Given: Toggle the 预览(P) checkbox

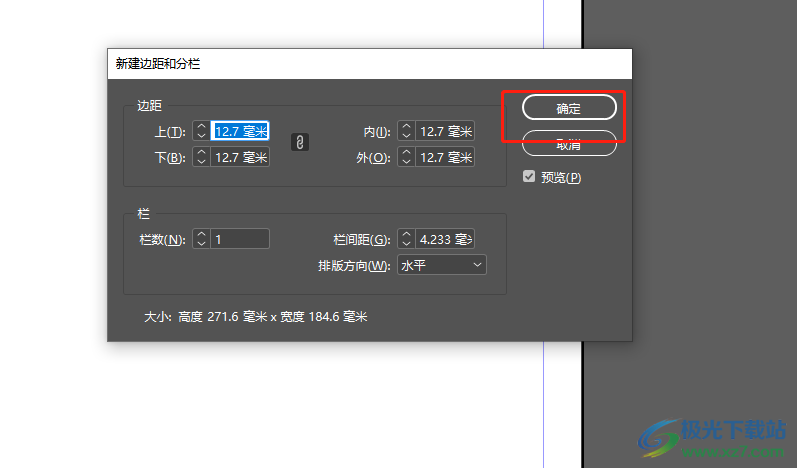Looking at the screenshot, I should 529,176.
